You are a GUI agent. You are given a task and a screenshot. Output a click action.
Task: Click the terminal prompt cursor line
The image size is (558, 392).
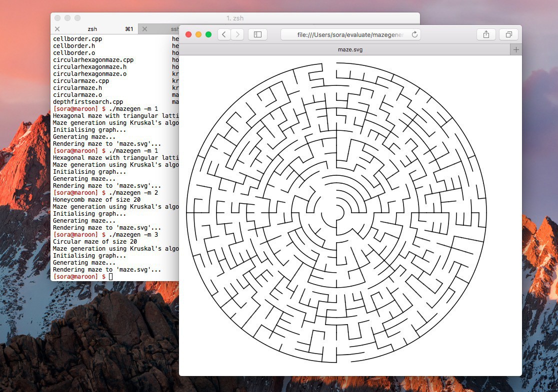[110, 277]
